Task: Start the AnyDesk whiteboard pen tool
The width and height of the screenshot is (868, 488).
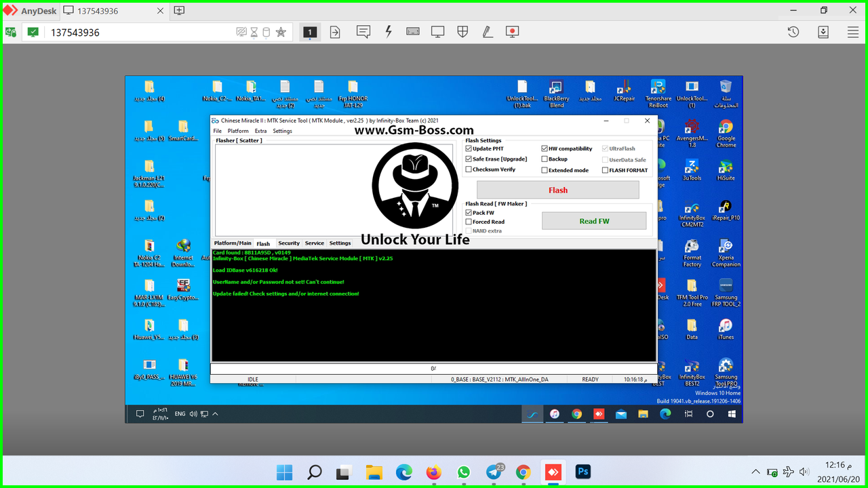Action: [487, 32]
